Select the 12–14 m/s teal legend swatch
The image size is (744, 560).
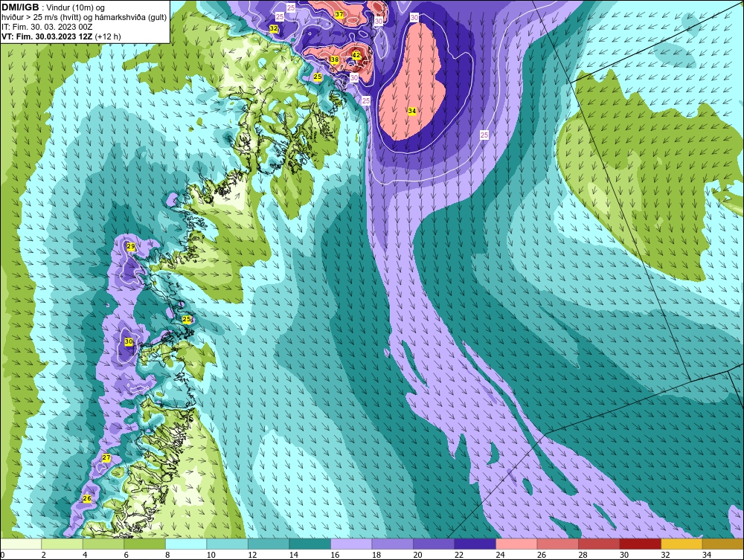tap(269, 544)
